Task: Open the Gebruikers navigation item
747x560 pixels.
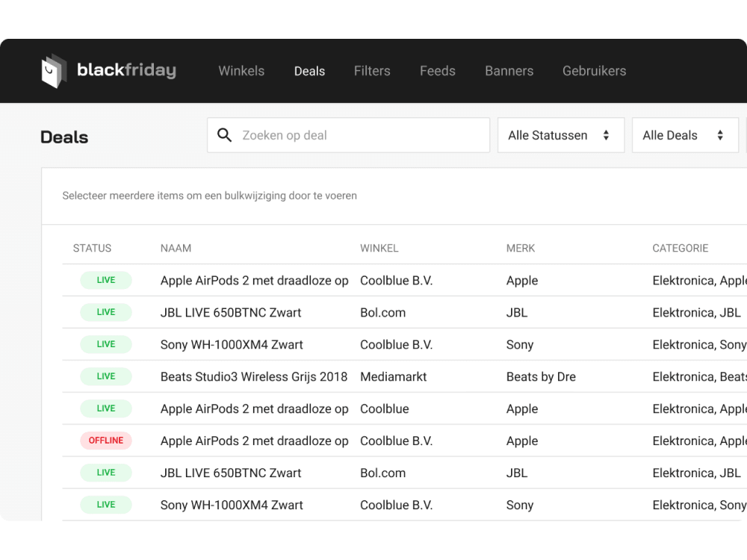Action: [594, 71]
